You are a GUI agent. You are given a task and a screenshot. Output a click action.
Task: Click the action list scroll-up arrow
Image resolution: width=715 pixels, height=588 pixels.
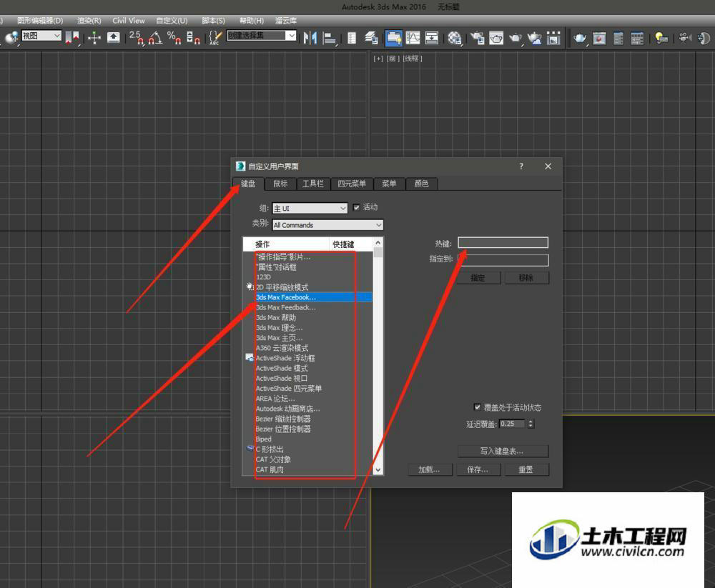click(x=378, y=242)
